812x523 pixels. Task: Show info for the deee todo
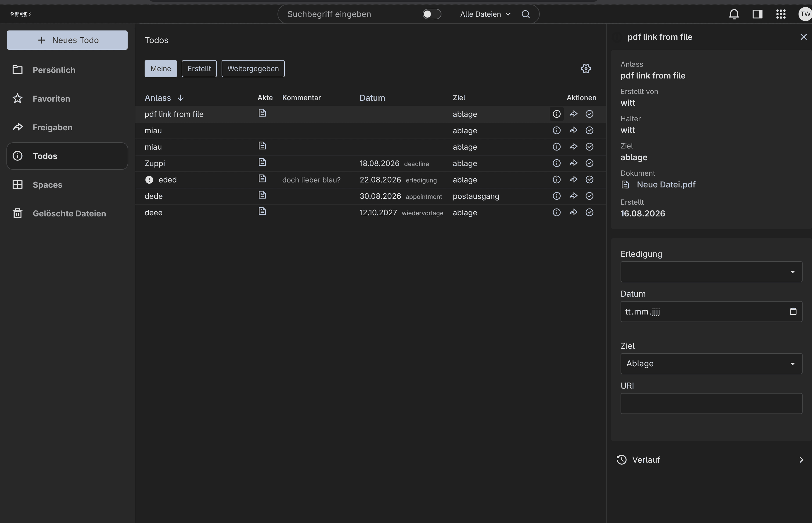pos(557,213)
